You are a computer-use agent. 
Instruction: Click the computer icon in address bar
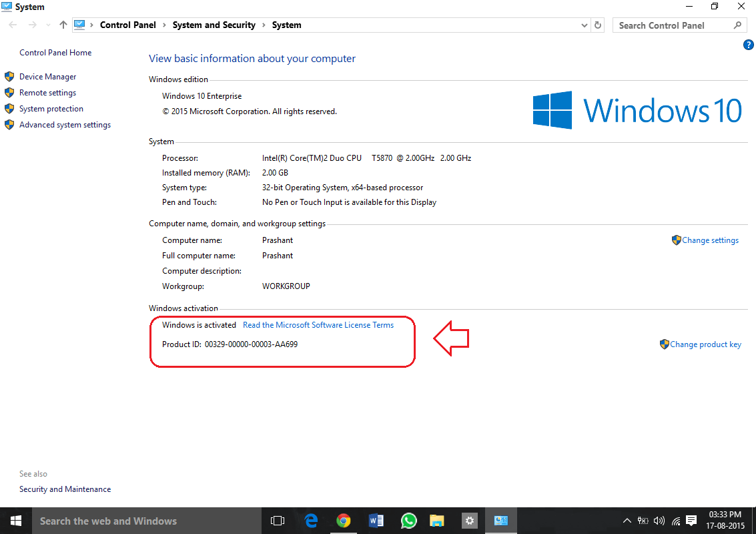tap(79, 25)
